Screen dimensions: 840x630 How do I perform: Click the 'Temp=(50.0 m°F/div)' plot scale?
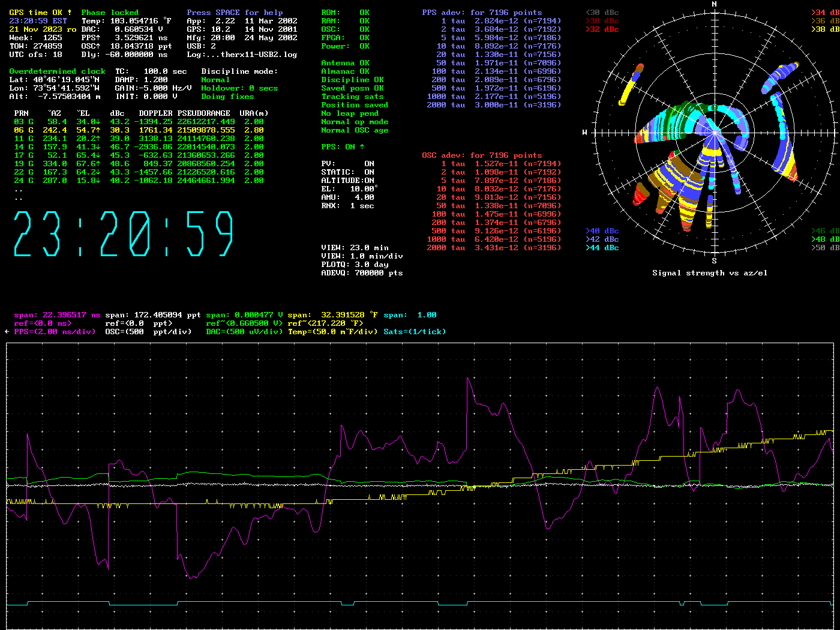(x=333, y=332)
